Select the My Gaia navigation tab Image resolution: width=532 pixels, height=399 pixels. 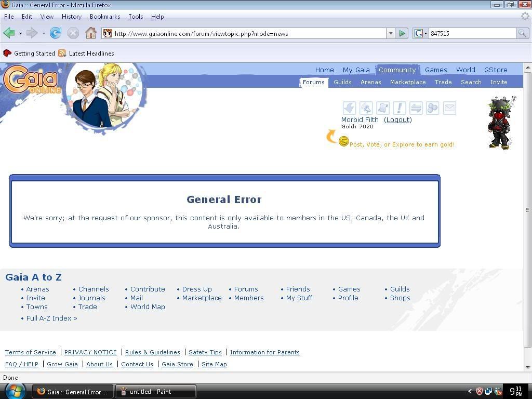tap(356, 70)
